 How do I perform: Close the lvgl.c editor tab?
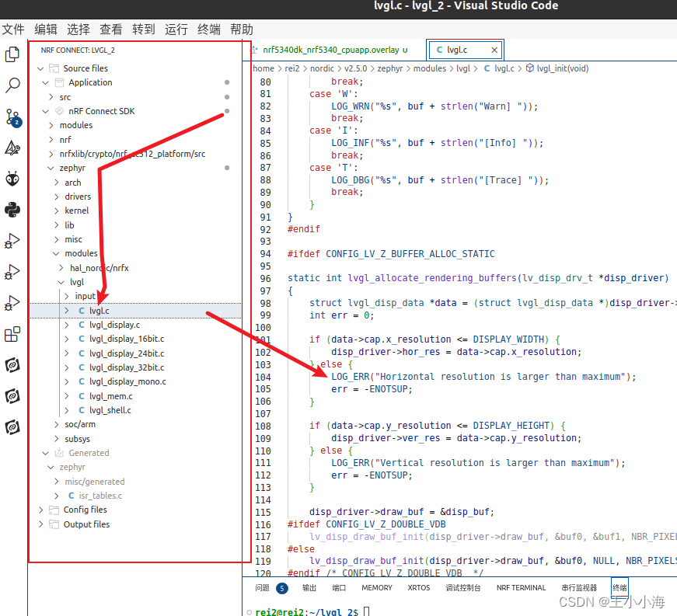[x=494, y=50]
